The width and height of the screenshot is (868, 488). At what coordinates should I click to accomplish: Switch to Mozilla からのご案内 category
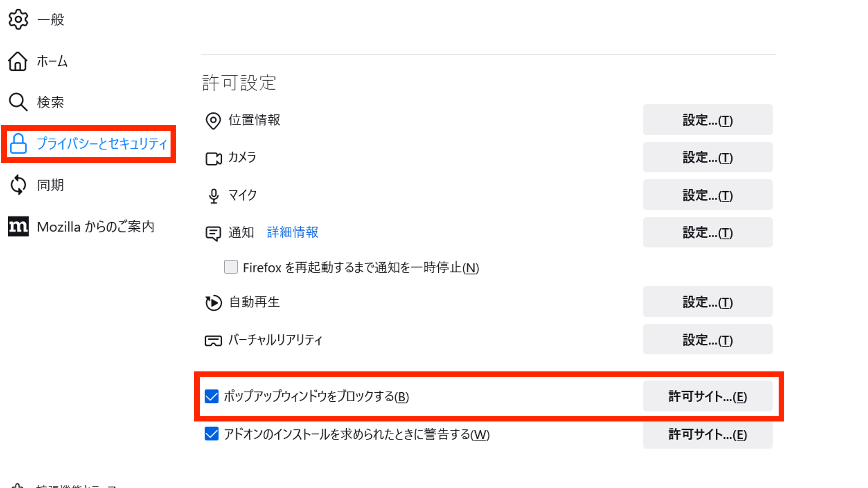click(82, 226)
